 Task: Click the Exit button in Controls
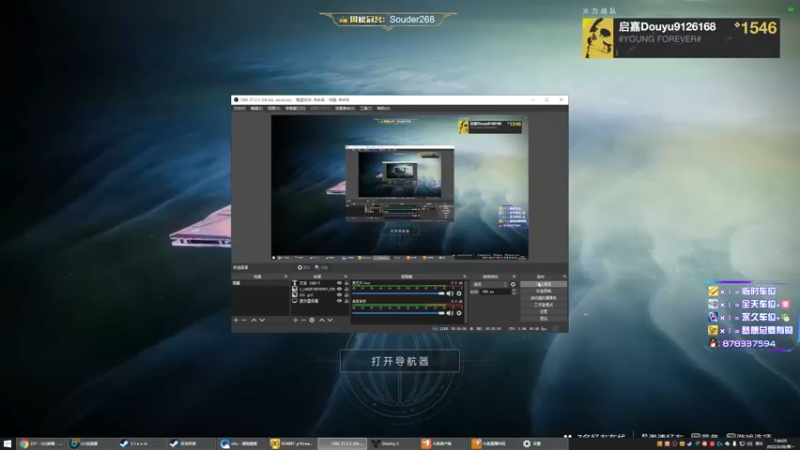coord(543,318)
